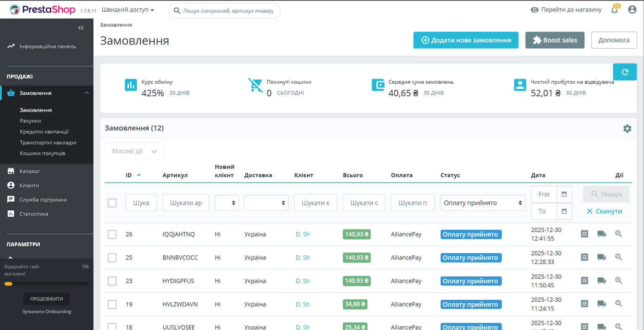Click delivery truck icon for order 25
Screen dimensions: 644x330
(x=601, y=257)
